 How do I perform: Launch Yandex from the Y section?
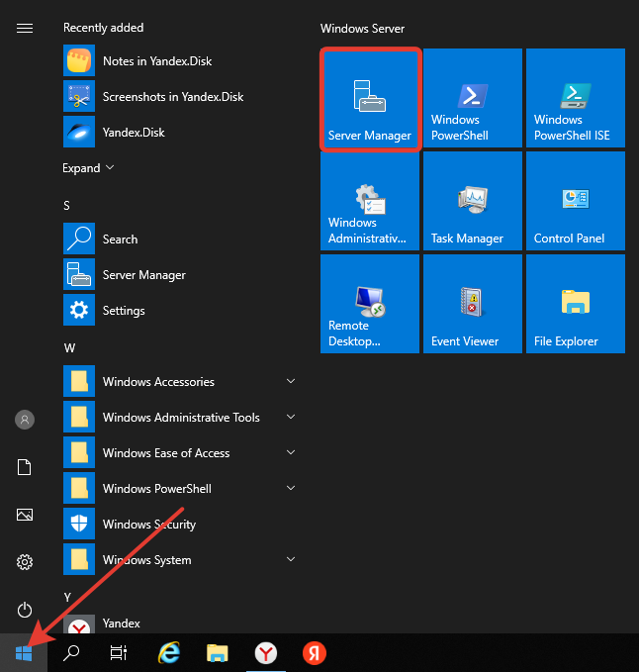[180, 624]
